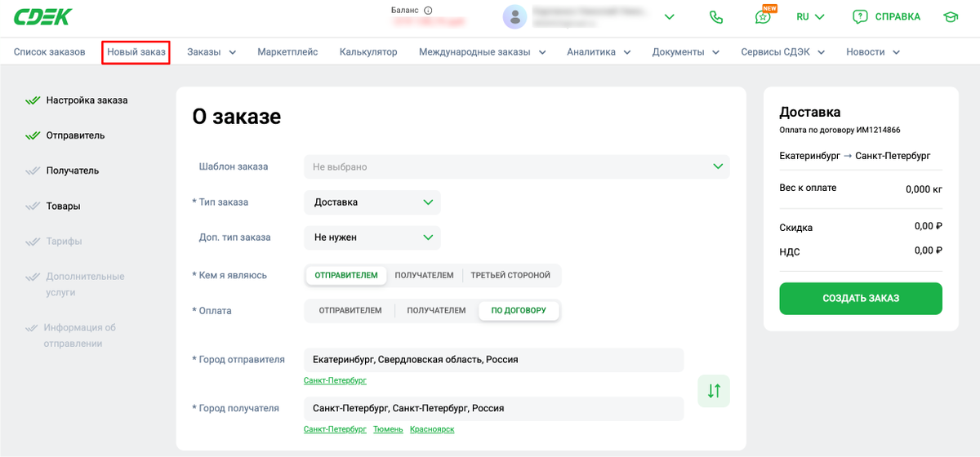Click the Баланс label
This screenshot has height=457, width=980.
point(404,11)
